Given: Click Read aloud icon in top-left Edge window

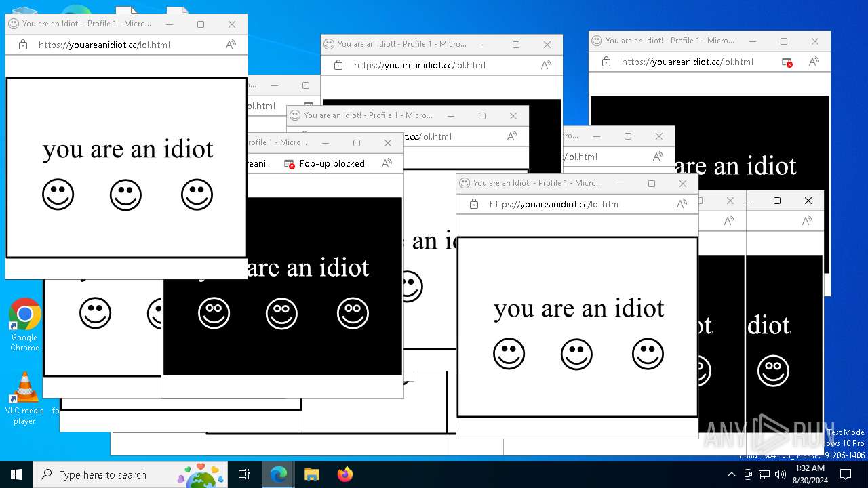Looking at the screenshot, I should 231,45.
